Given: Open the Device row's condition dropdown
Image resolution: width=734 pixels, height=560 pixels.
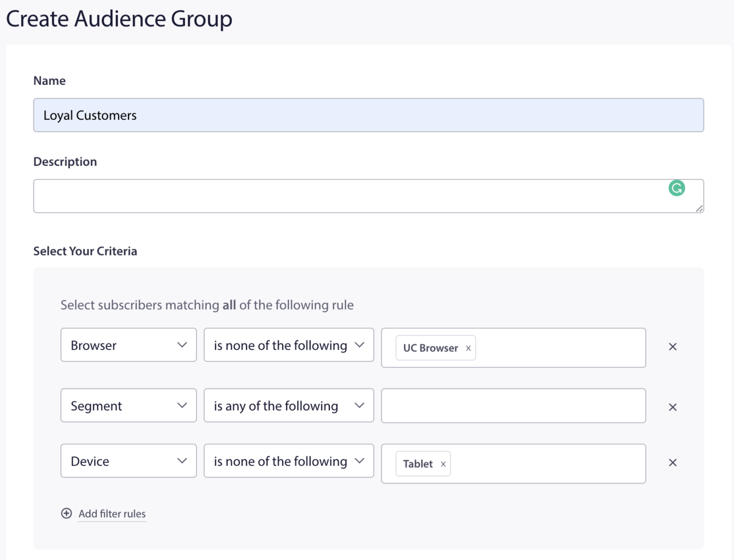Looking at the screenshot, I should tap(289, 461).
